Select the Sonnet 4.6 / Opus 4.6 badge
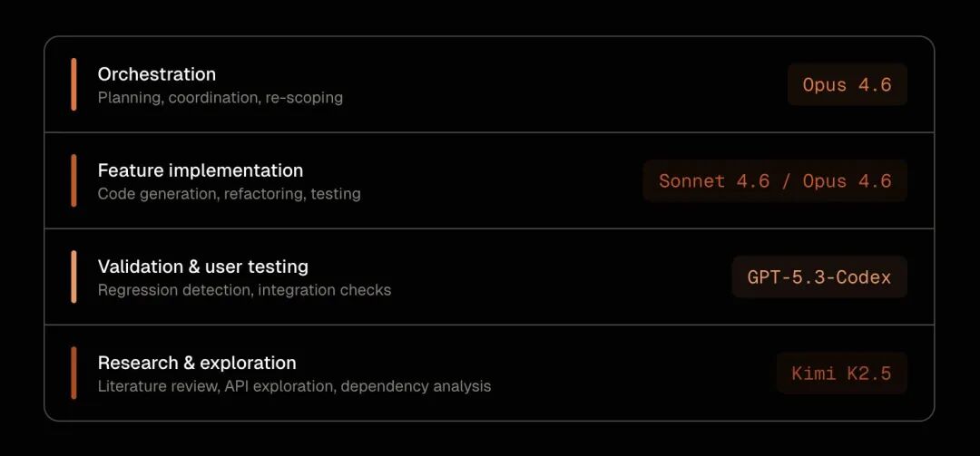 click(x=774, y=181)
